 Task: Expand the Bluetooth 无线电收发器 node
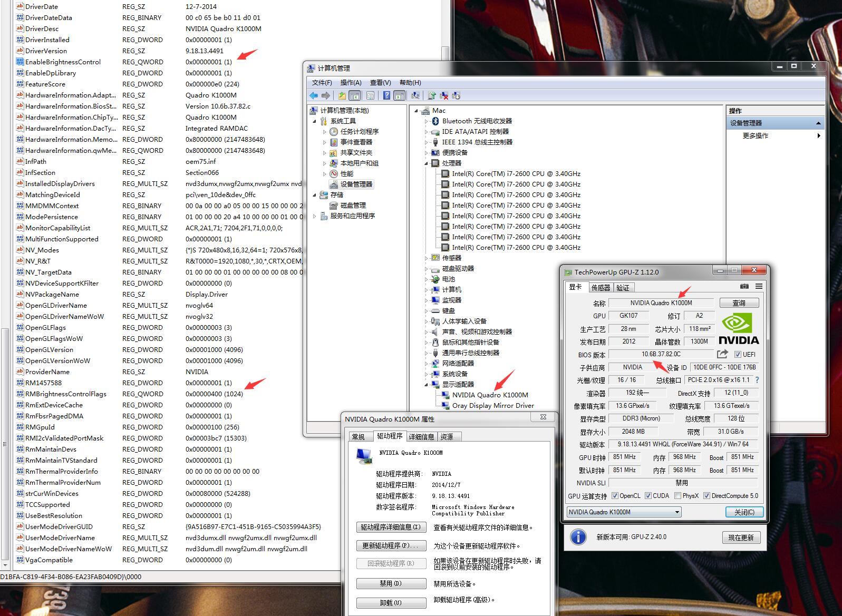point(427,121)
